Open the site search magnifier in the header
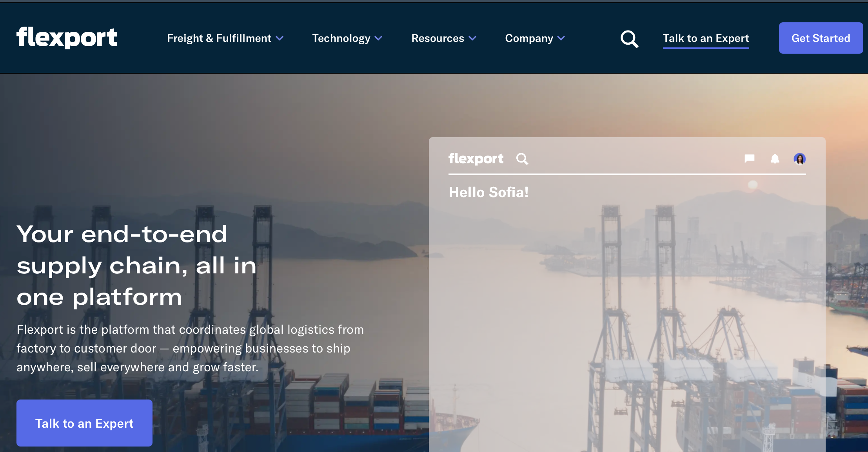 tap(629, 39)
